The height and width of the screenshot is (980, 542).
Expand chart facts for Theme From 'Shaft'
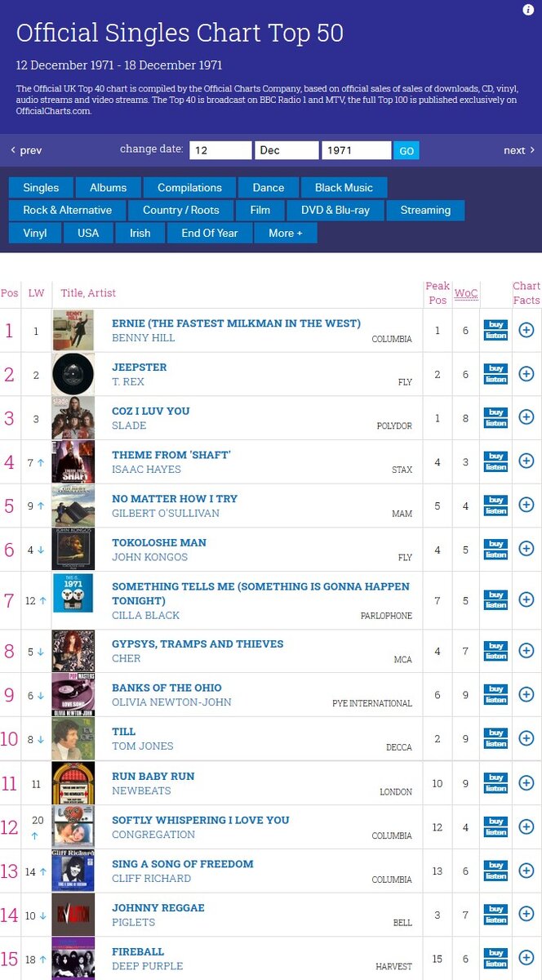(x=526, y=461)
